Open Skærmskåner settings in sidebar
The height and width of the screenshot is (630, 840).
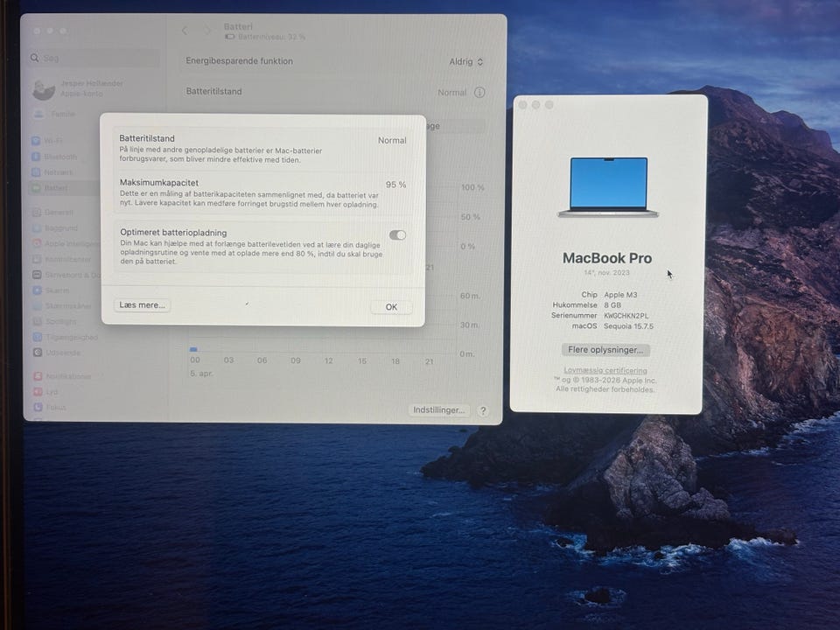pyautogui.click(x=61, y=306)
